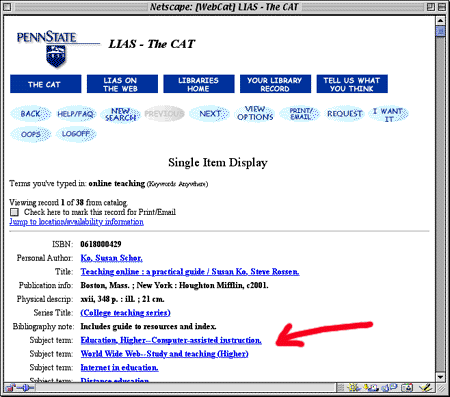Viewport: 450px width, 397px height.
Task: Jump to location/availability information link
Action: point(76,222)
